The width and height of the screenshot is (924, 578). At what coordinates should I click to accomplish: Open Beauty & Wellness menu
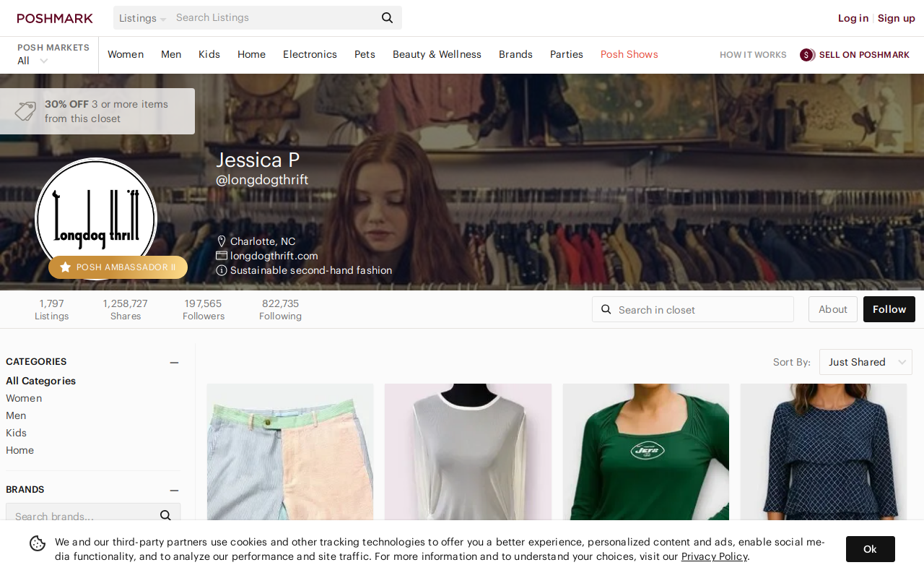pyautogui.click(x=437, y=54)
